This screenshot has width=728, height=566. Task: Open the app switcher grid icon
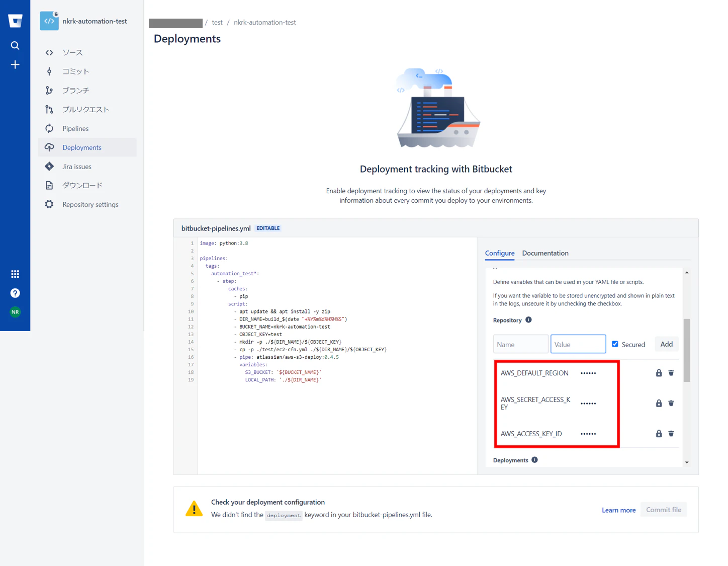(x=15, y=274)
